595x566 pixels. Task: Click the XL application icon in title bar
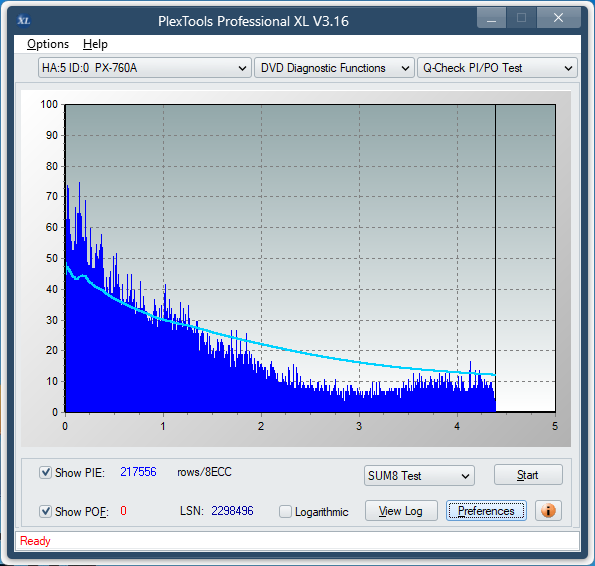pos(24,20)
